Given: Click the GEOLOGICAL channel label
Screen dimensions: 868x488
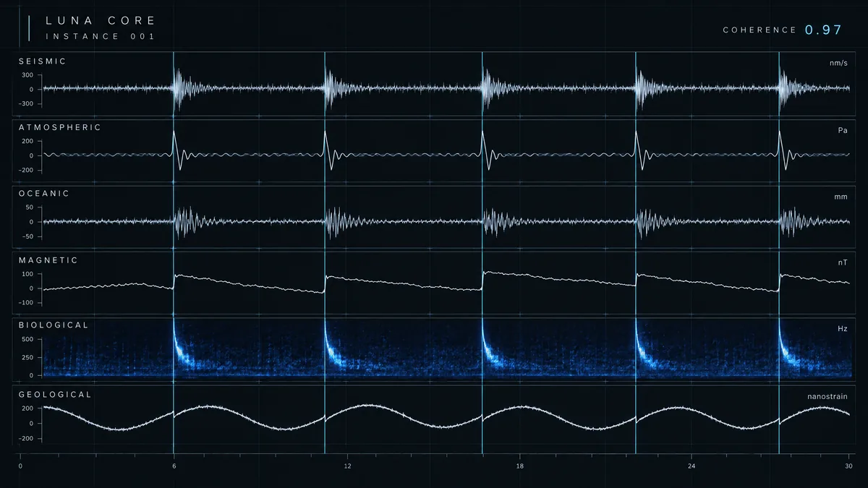Looking at the screenshot, I should pos(55,395).
